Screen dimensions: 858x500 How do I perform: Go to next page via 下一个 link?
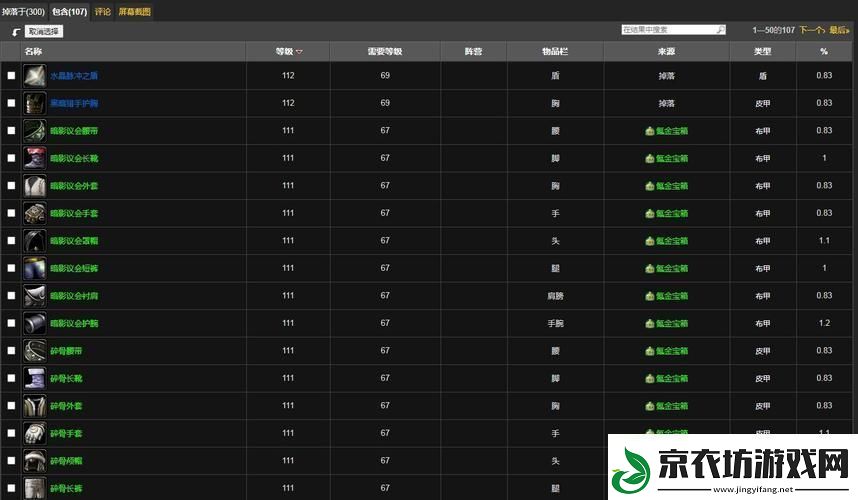click(811, 30)
